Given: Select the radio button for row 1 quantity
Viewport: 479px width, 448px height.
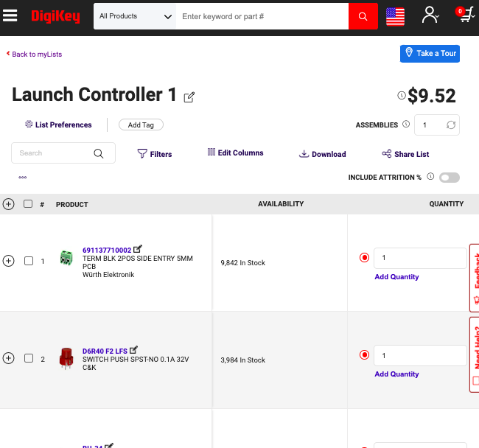Looking at the screenshot, I should click(364, 258).
